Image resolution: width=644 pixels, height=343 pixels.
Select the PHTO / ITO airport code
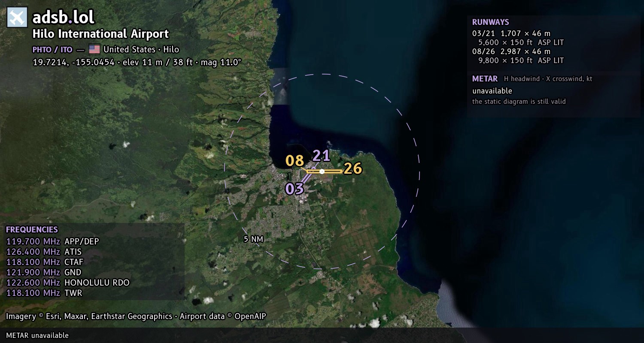coord(52,49)
